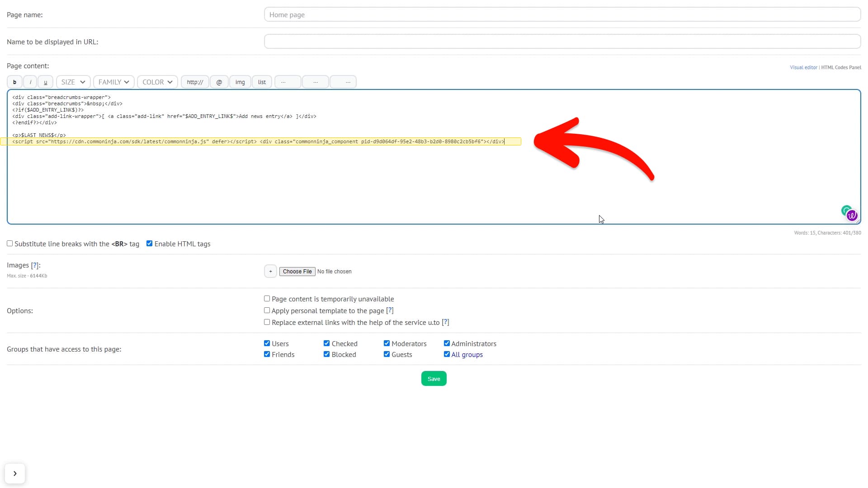
Task: Open the COLOR dropdown
Action: [x=157, y=82]
